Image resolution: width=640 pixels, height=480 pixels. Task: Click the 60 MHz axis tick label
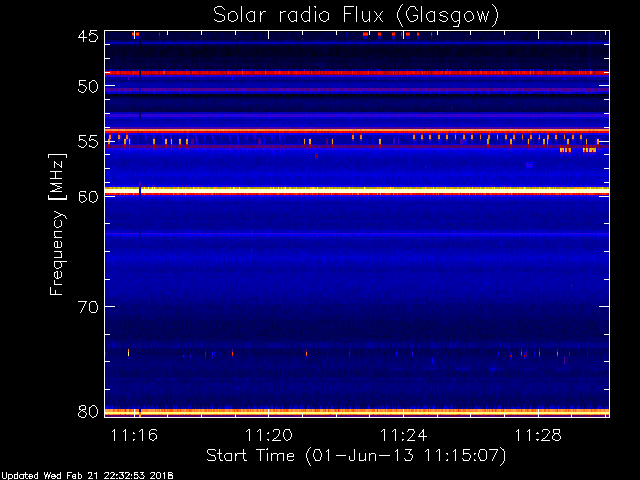88,196
